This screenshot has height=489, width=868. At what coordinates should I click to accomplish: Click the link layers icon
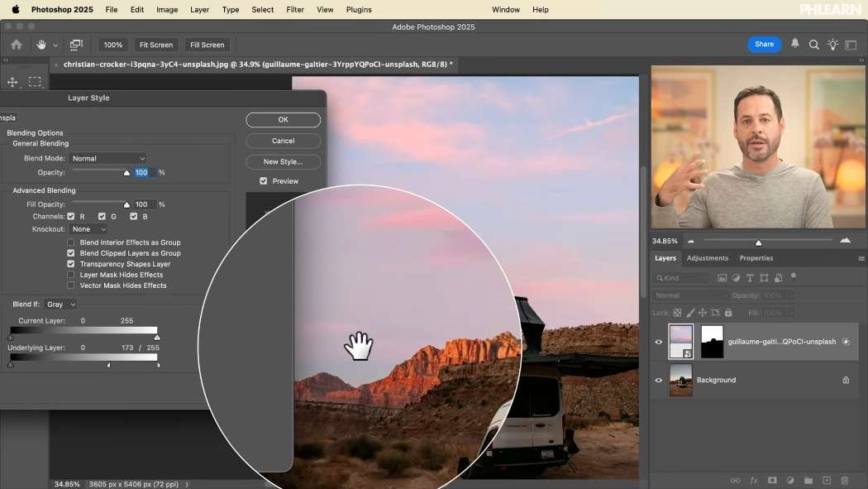point(735,481)
